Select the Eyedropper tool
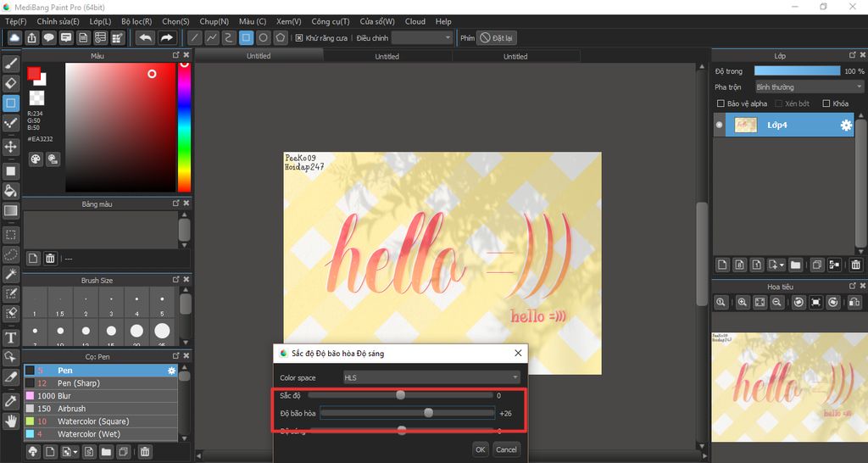 10,401
